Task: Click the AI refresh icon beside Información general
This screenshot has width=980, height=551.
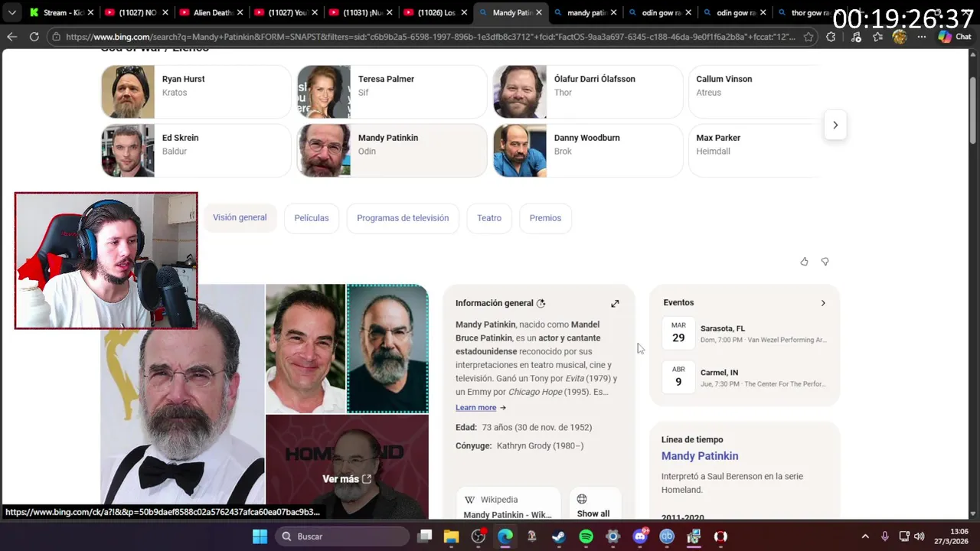Action: [541, 303]
